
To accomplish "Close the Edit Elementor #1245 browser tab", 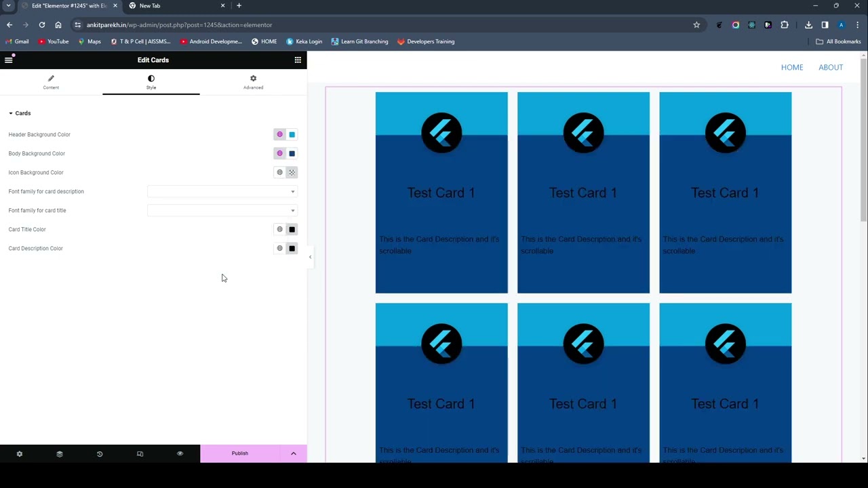I will (115, 5).
